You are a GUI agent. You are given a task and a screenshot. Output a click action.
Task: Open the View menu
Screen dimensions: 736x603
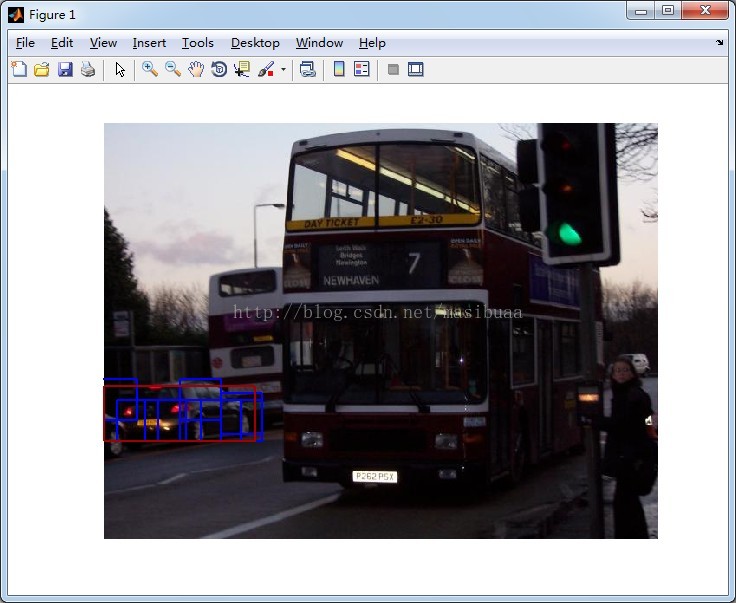[103, 43]
